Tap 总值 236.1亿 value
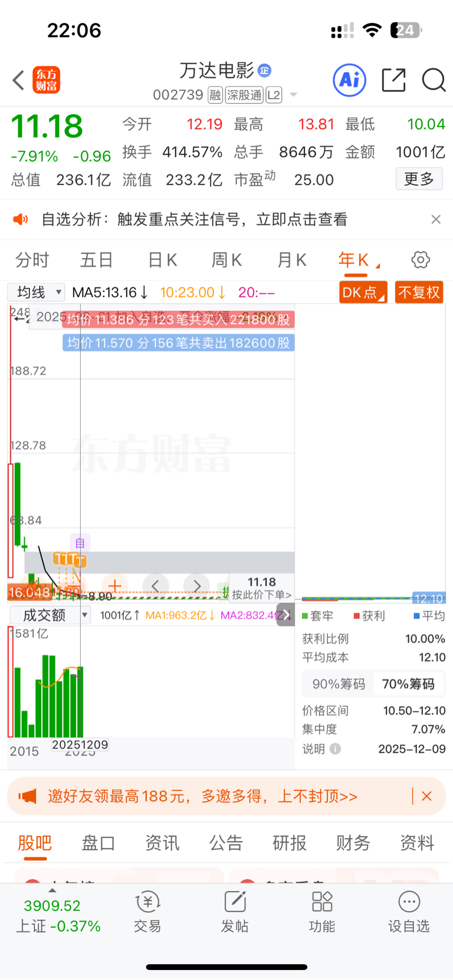The width and height of the screenshot is (453, 980). [x=83, y=180]
